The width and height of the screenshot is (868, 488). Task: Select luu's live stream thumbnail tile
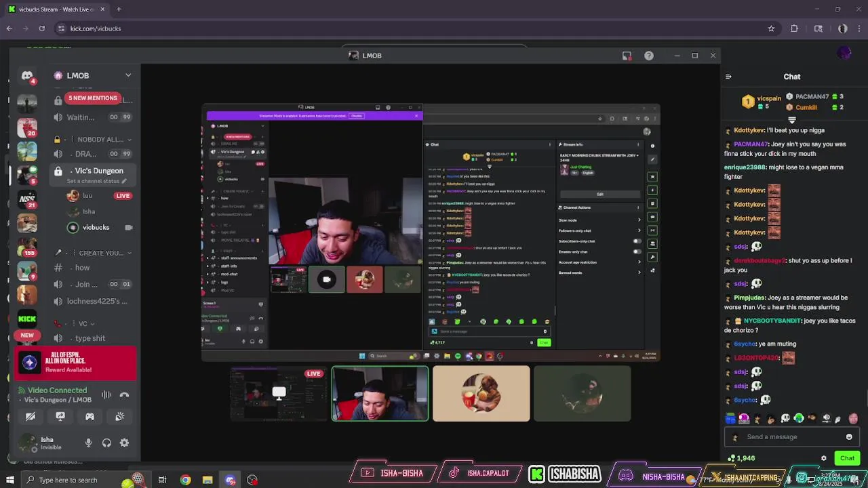pyautogui.click(x=279, y=393)
